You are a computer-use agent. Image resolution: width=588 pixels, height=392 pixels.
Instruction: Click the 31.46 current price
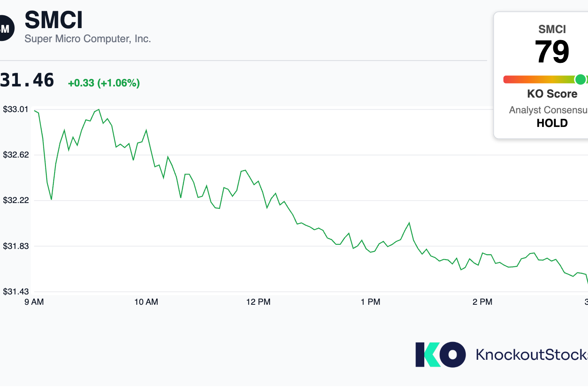[27, 80]
